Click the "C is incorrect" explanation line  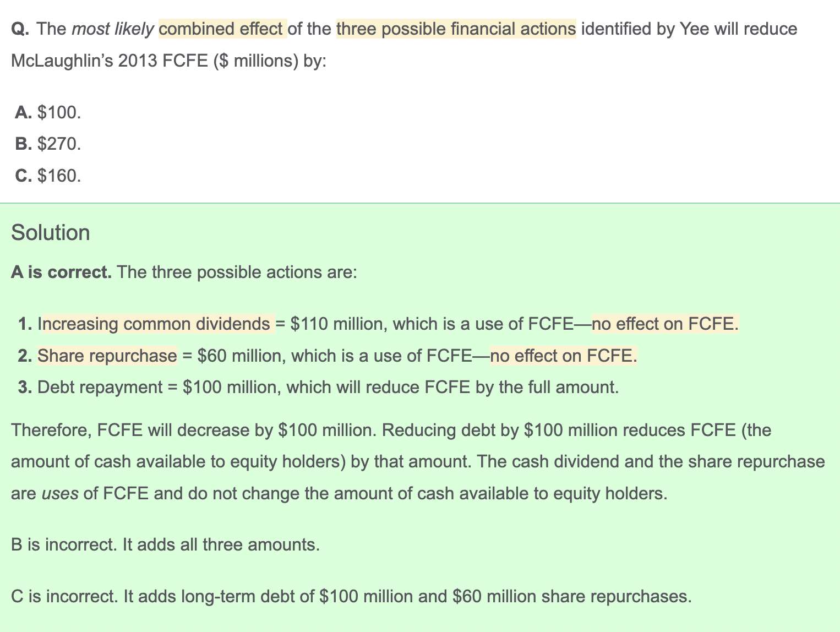(x=351, y=596)
